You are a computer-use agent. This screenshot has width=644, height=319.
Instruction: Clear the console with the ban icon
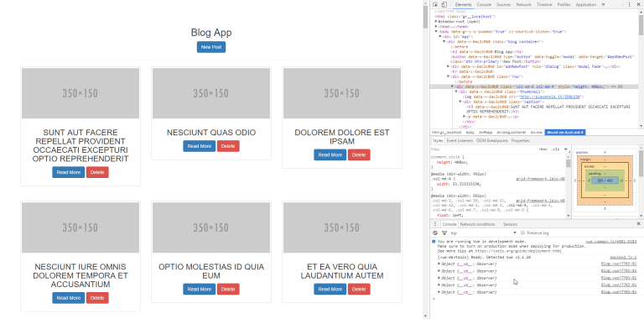[435, 233]
